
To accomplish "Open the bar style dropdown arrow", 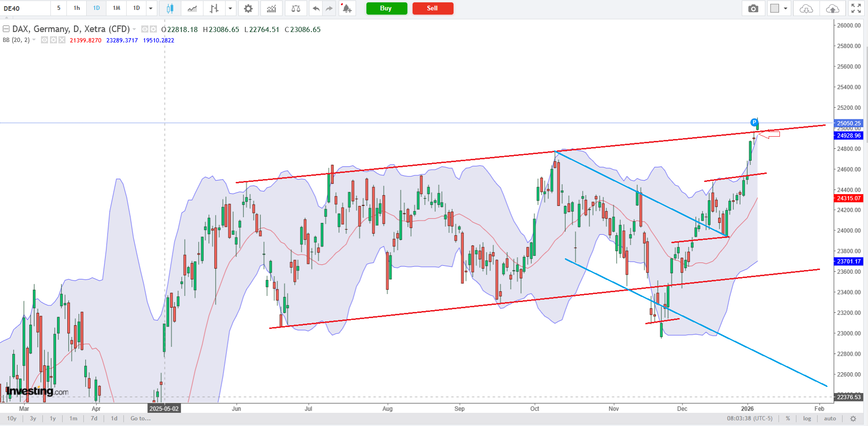I will point(230,8).
